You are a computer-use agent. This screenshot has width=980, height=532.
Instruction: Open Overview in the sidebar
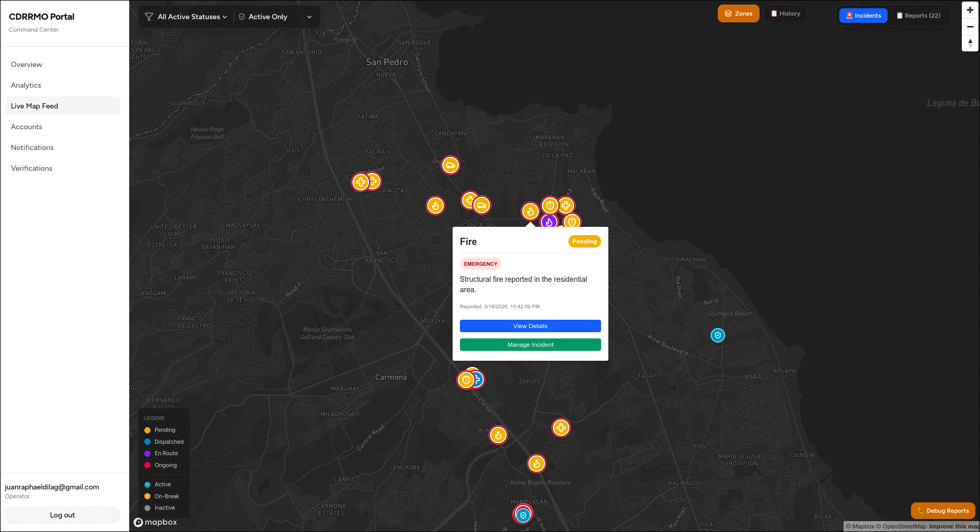point(62,64)
